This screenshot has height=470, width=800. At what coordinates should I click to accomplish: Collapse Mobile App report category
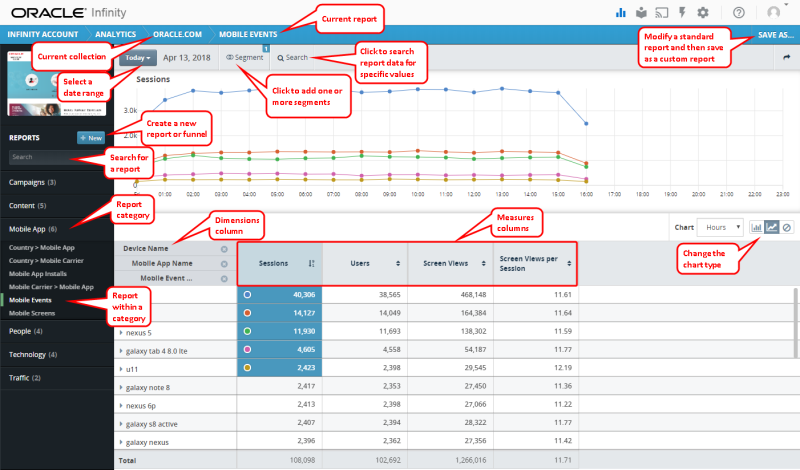tap(33, 229)
